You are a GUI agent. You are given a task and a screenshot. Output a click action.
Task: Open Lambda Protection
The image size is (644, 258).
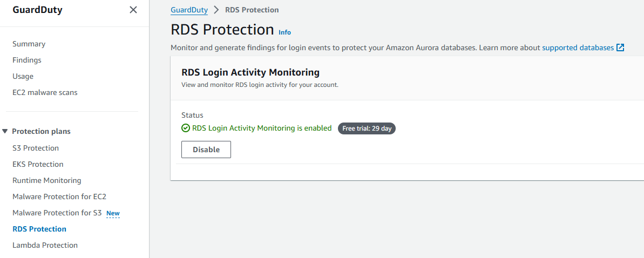(45, 245)
